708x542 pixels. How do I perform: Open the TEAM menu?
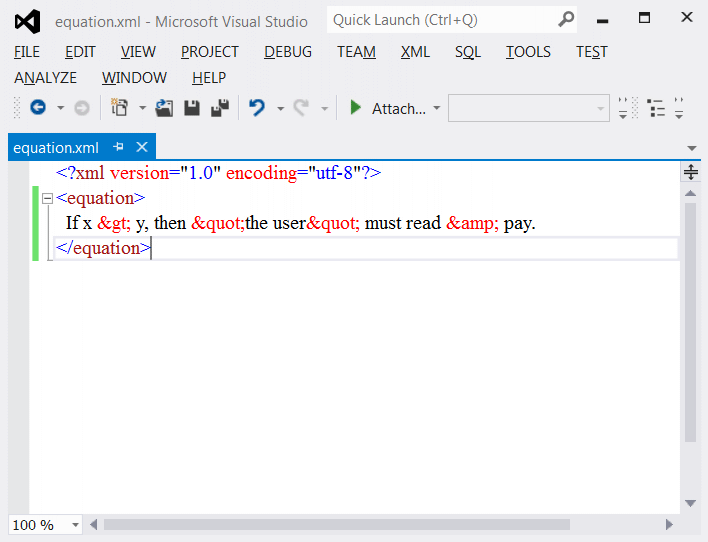(356, 52)
